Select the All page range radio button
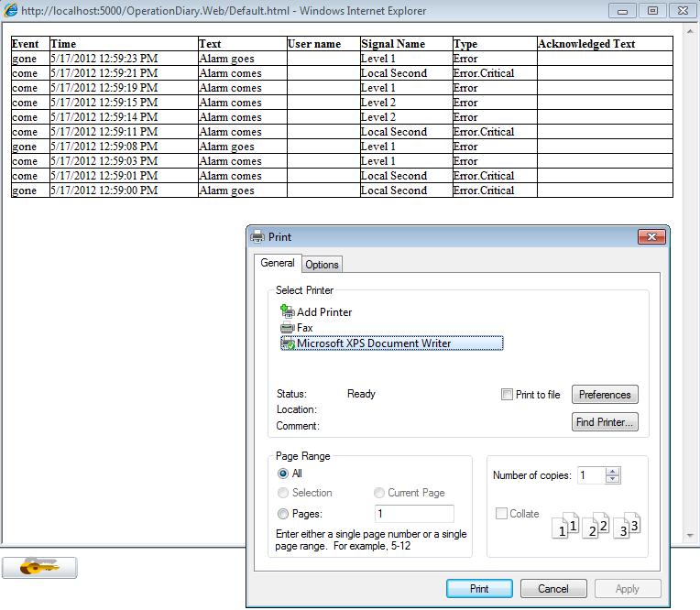Screen dimensions: 700x610 point(283,474)
